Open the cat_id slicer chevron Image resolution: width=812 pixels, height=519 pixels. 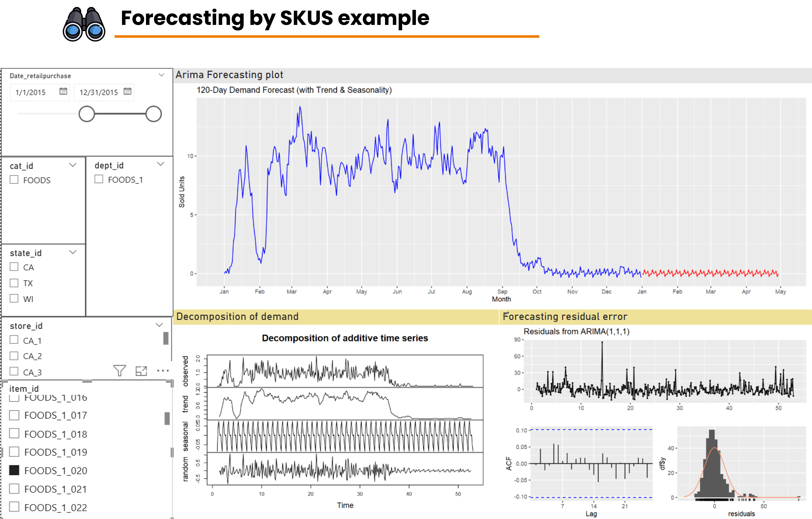pos(73,165)
